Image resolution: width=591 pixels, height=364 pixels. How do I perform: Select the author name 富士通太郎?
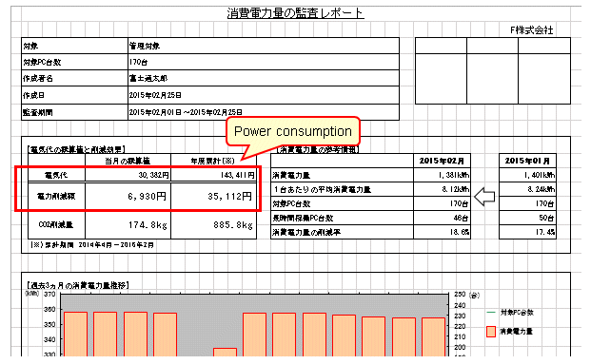pyautogui.click(x=148, y=78)
